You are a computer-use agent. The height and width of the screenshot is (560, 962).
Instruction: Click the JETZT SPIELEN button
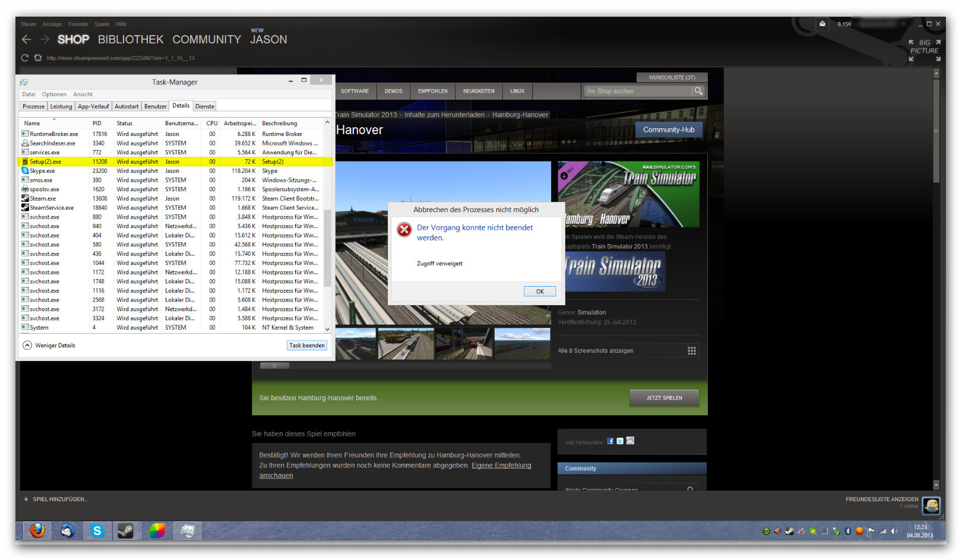tap(664, 398)
